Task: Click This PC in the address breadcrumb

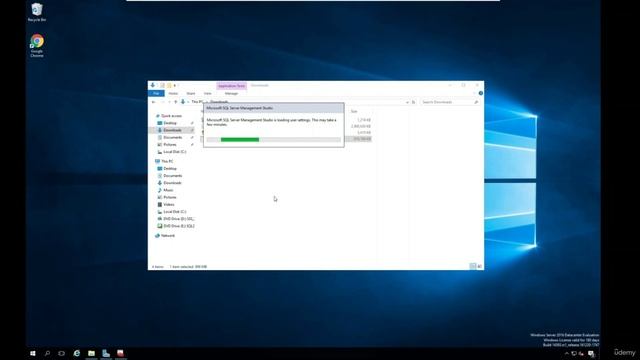Action: 197,102
